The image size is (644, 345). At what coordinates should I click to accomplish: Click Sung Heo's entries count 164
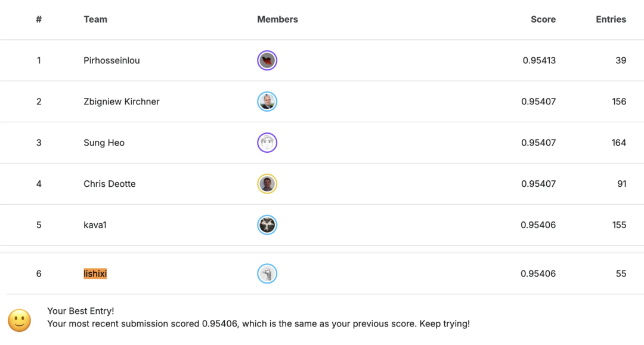click(x=618, y=143)
